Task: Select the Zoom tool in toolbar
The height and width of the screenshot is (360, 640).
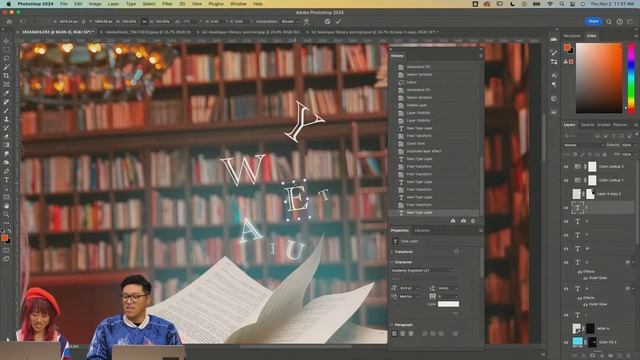Action: (6, 215)
